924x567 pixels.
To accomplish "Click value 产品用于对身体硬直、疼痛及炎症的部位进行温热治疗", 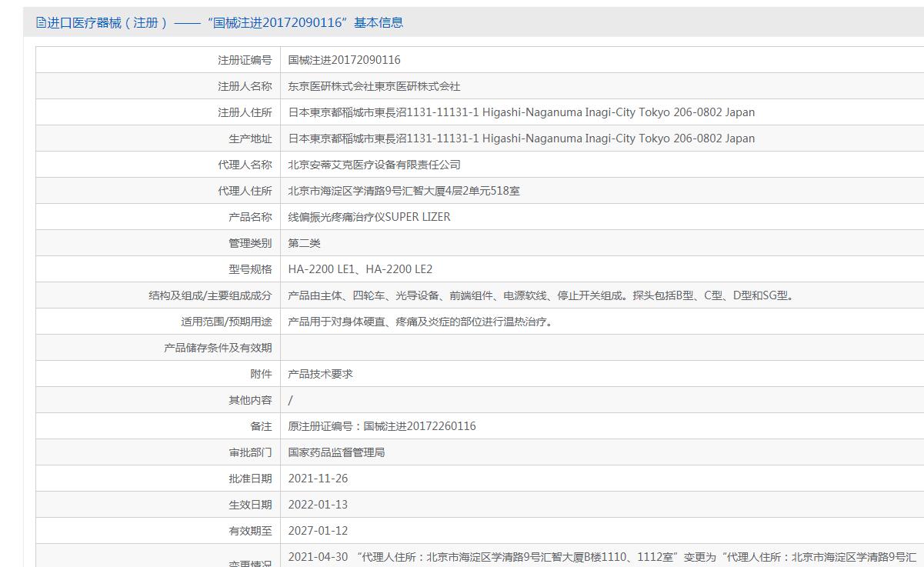I will point(421,322).
